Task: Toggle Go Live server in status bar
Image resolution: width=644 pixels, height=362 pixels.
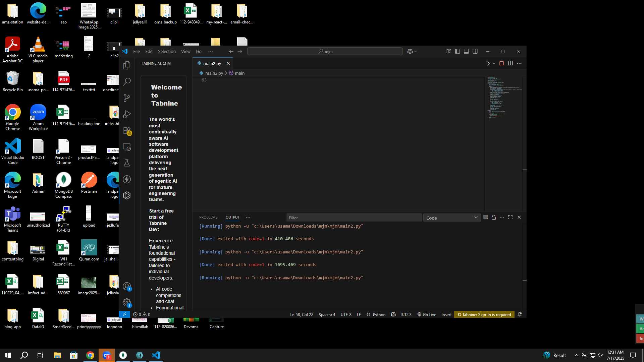Action: click(427, 315)
